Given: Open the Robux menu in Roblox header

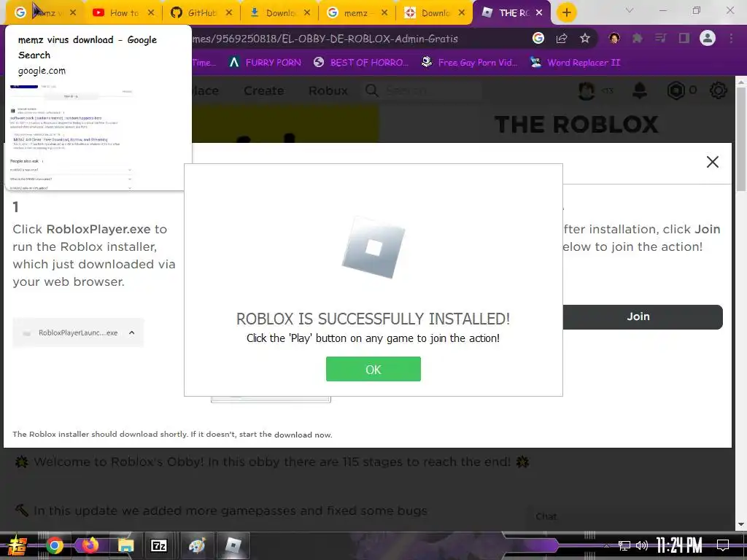Looking at the screenshot, I should 328,90.
